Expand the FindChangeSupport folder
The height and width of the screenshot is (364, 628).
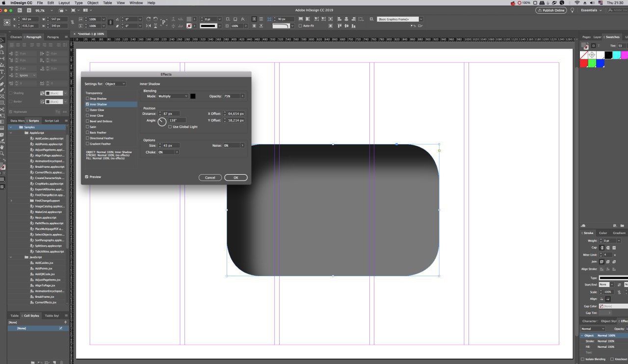(x=11, y=201)
